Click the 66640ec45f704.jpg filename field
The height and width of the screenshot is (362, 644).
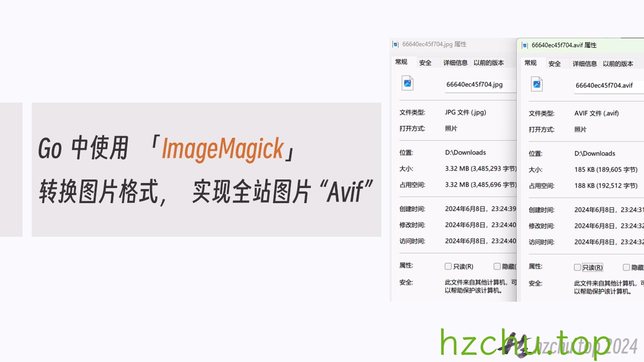480,85
